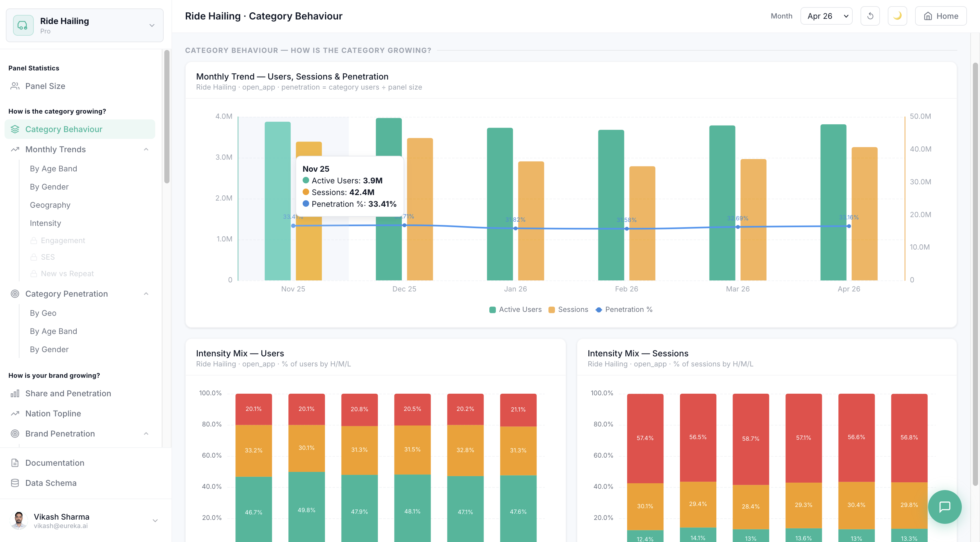Click the Apr 26 penetration data point
The height and width of the screenshot is (542, 980).
pyautogui.click(x=849, y=226)
